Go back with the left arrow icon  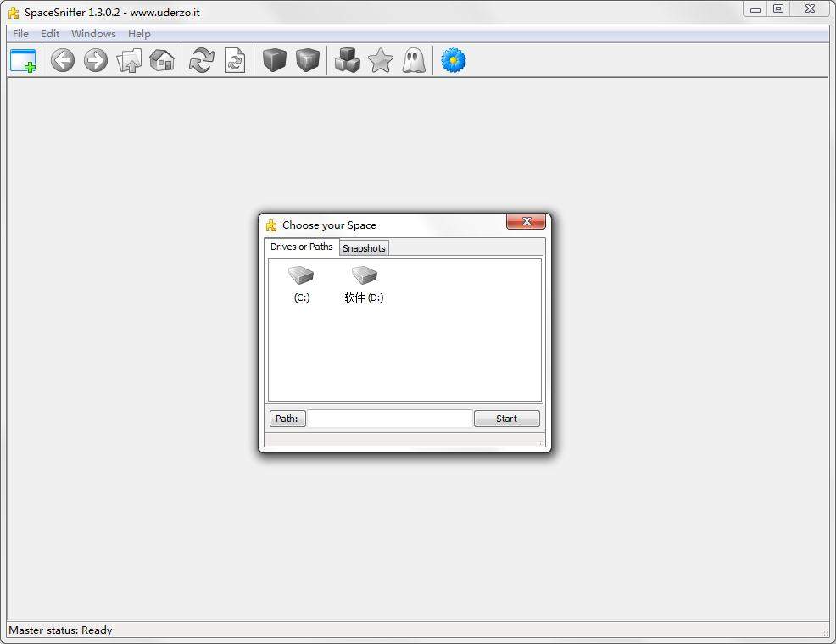coord(63,61)
